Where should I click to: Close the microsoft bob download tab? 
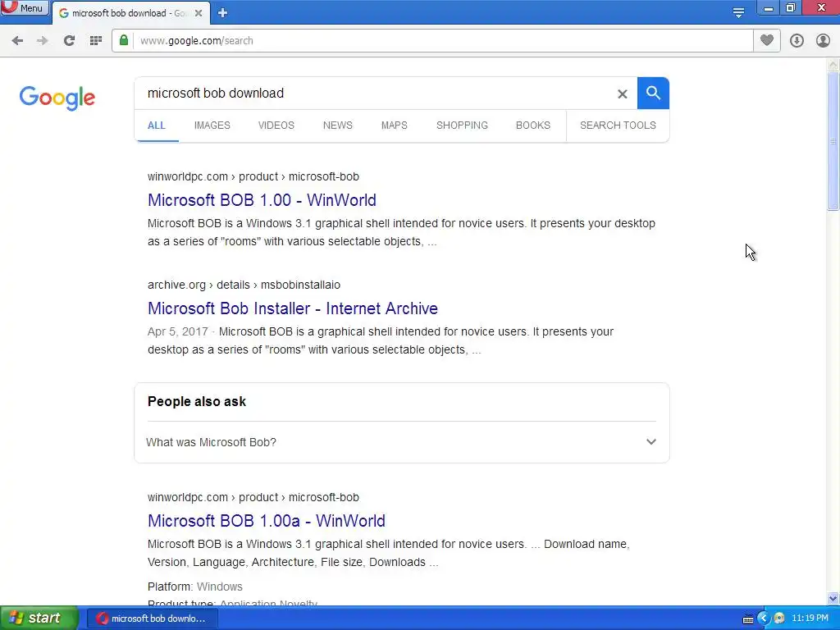click(199, 13)
